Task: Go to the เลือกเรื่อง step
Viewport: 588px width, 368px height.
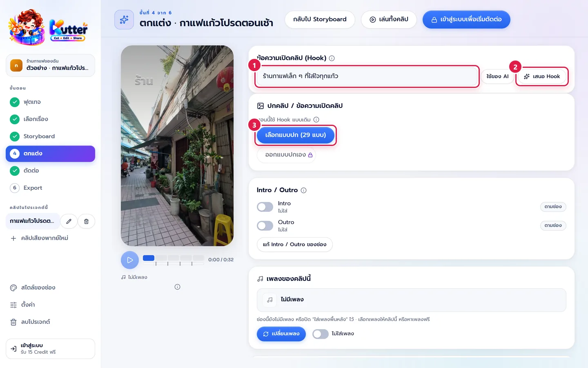Action: tap(50, 119)
